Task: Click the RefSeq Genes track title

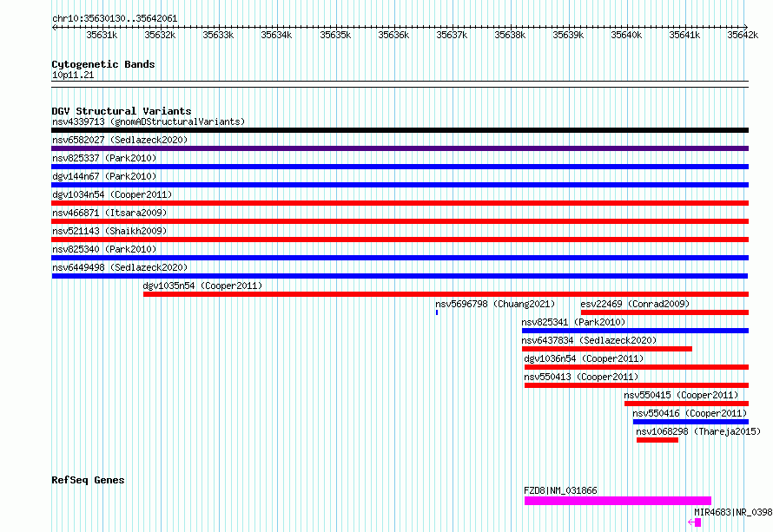Action: (x=88, y=480)
